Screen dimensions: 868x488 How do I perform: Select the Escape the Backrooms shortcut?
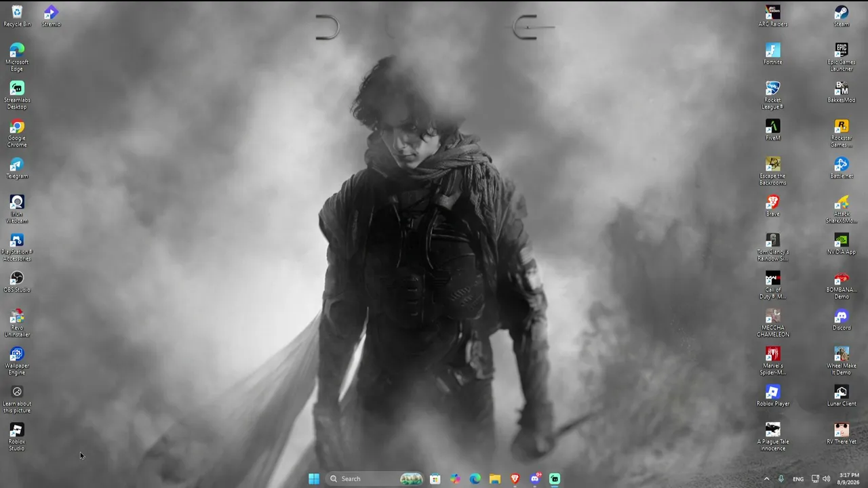(773, 171)
